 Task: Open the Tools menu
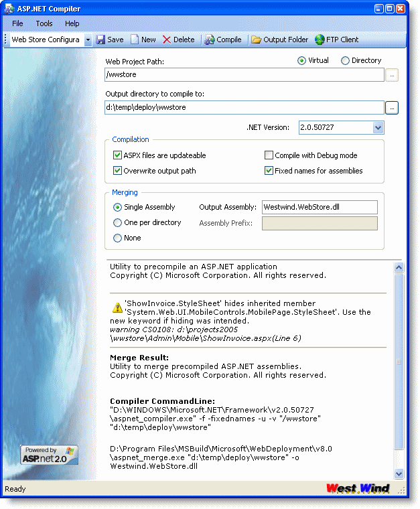coord(44,23)
